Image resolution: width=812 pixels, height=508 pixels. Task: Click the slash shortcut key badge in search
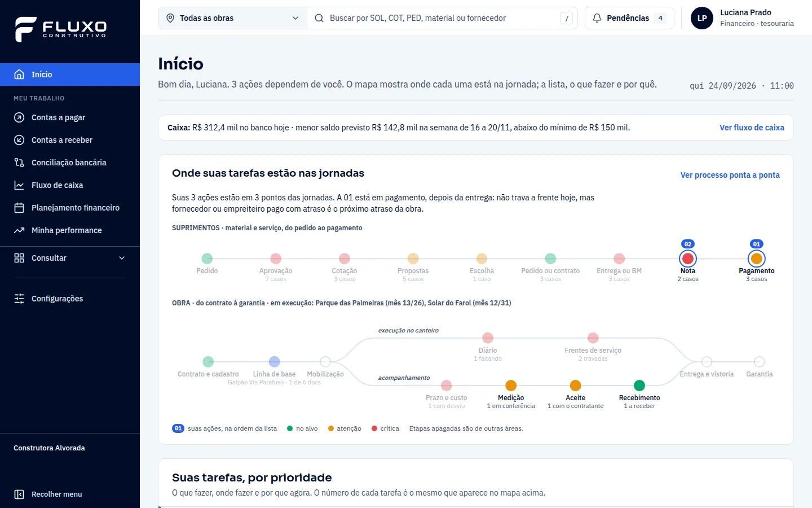567,18
